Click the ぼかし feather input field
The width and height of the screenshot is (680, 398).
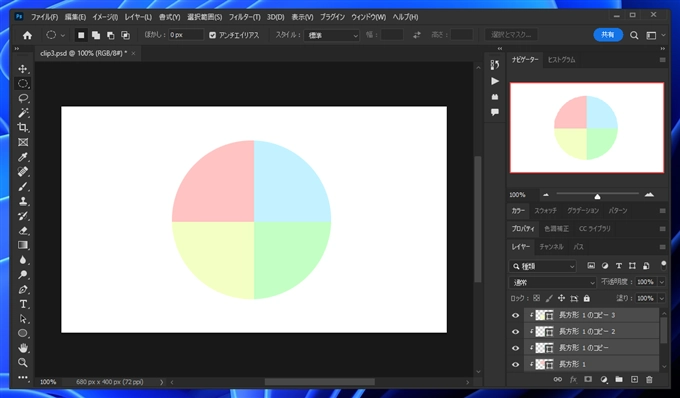pyautogui.click(x=186, y=35)
